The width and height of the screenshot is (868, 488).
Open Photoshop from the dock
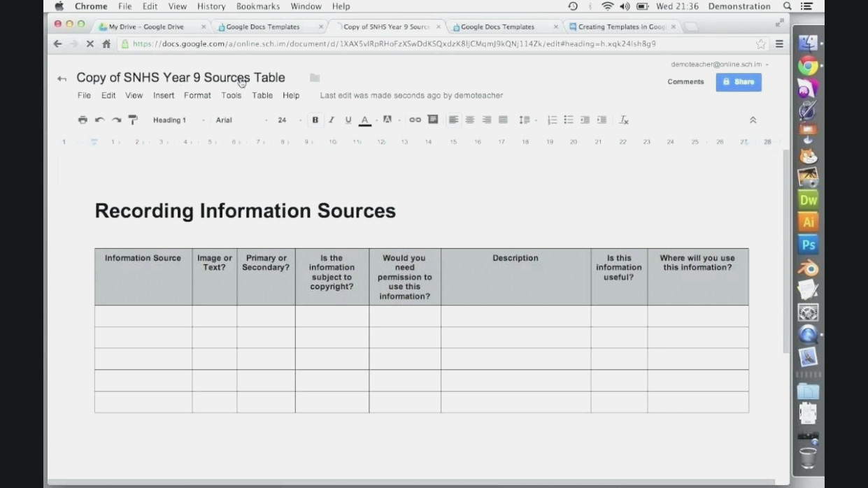[x=807, y=245]
